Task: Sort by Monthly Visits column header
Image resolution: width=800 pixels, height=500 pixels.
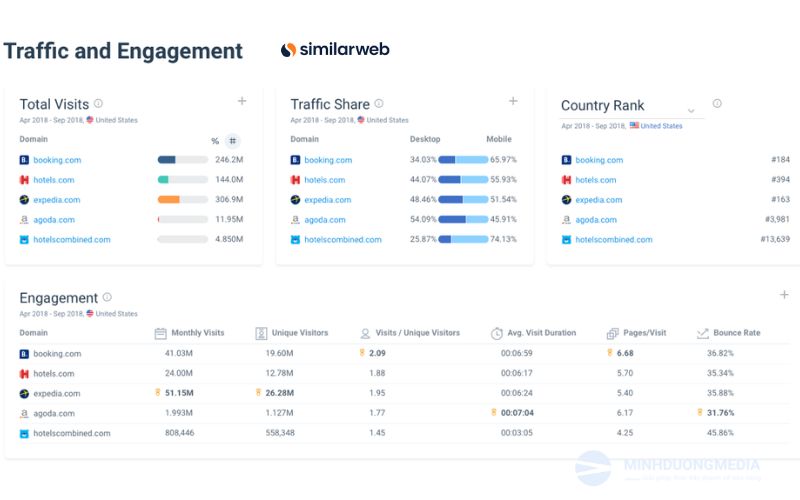Action: [197, 333]
